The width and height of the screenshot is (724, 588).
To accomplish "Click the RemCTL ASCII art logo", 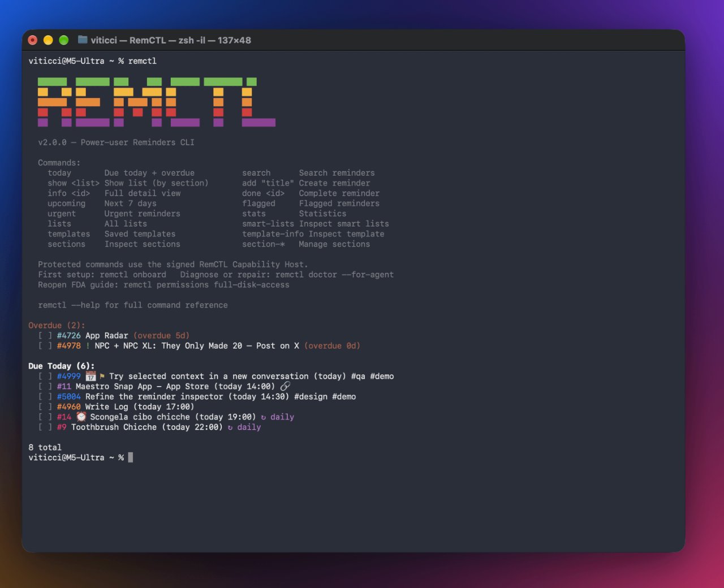I will [x=156, y=102].
